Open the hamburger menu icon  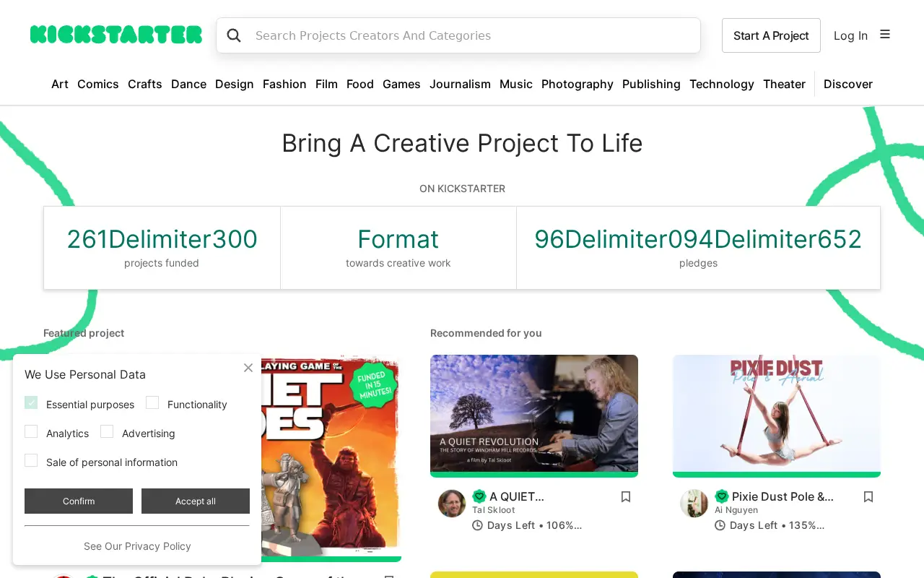click(885, 35)
